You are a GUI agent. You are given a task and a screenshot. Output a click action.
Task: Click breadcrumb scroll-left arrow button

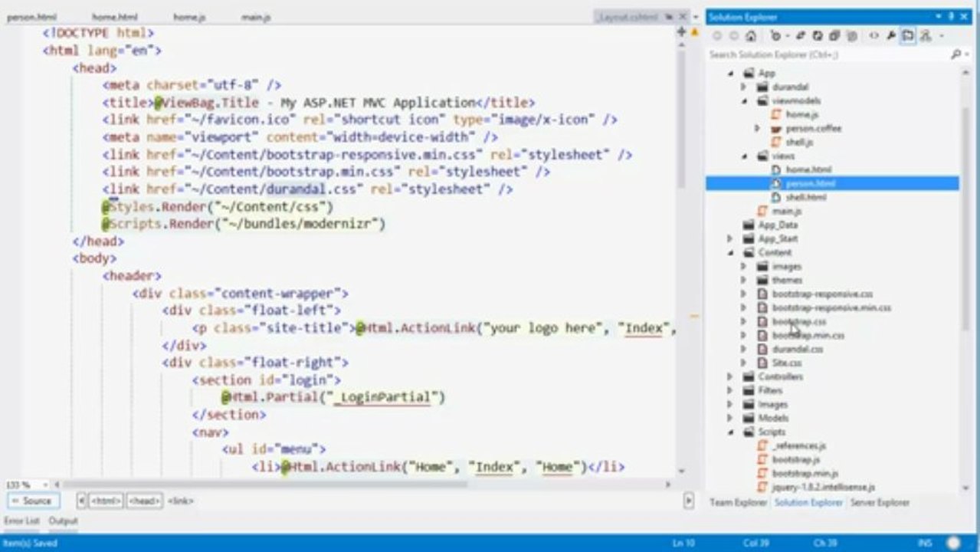(x=81, y=501)
